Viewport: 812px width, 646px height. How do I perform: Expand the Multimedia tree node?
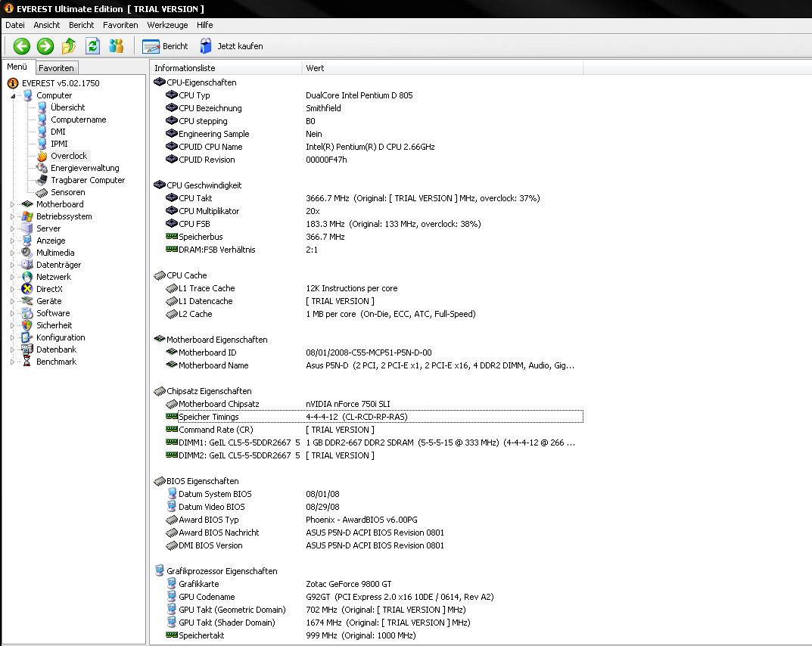(x=12, y=253)
